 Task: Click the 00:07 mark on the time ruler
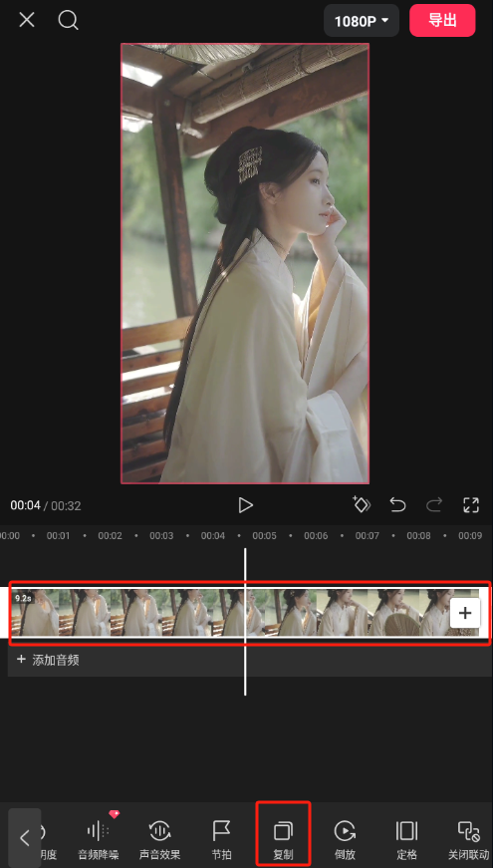pos(368,536)
